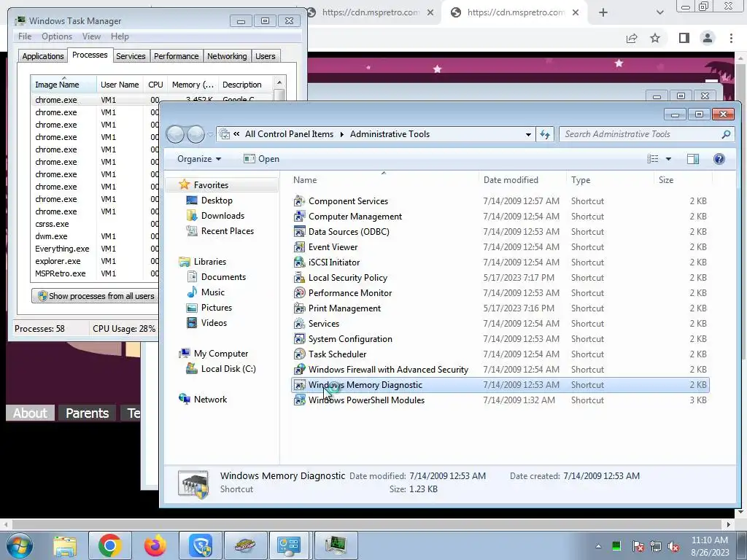Image resolution: width=747 pixels, height=560 pixels.
Task: Click the browser horizontal scrollbar track
Action: pos(366,524)
